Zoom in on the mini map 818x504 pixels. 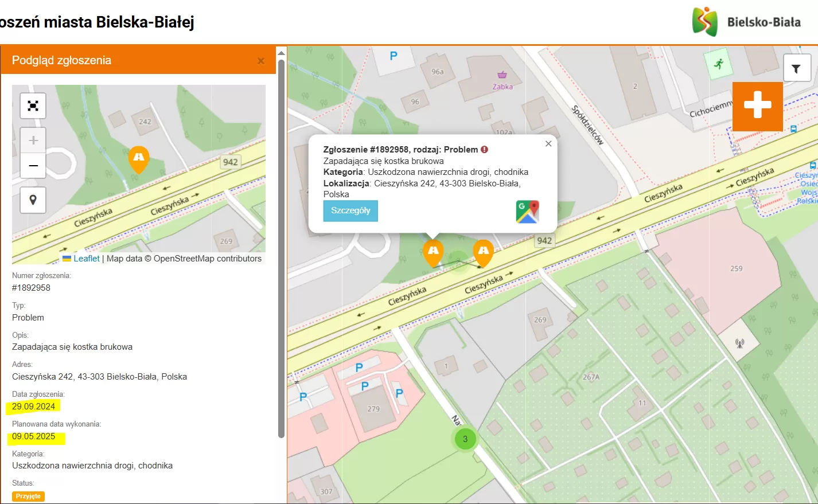tap(33, 140)
